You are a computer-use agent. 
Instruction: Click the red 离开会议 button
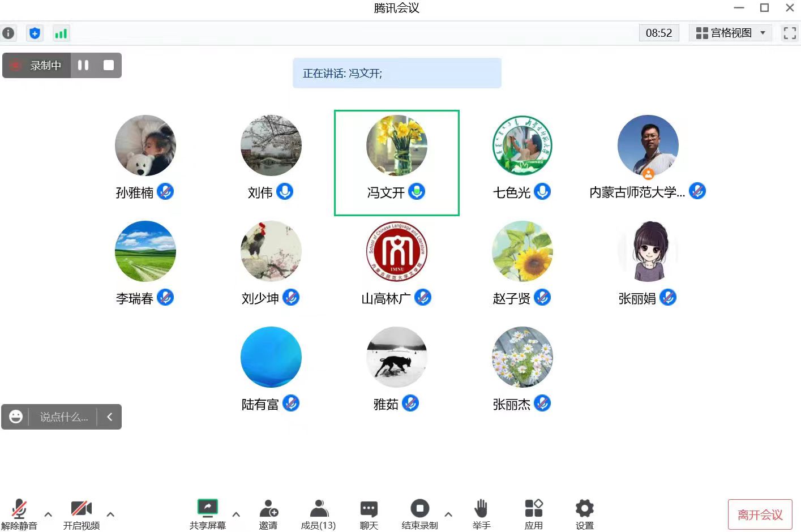click(x=760, y=514)
